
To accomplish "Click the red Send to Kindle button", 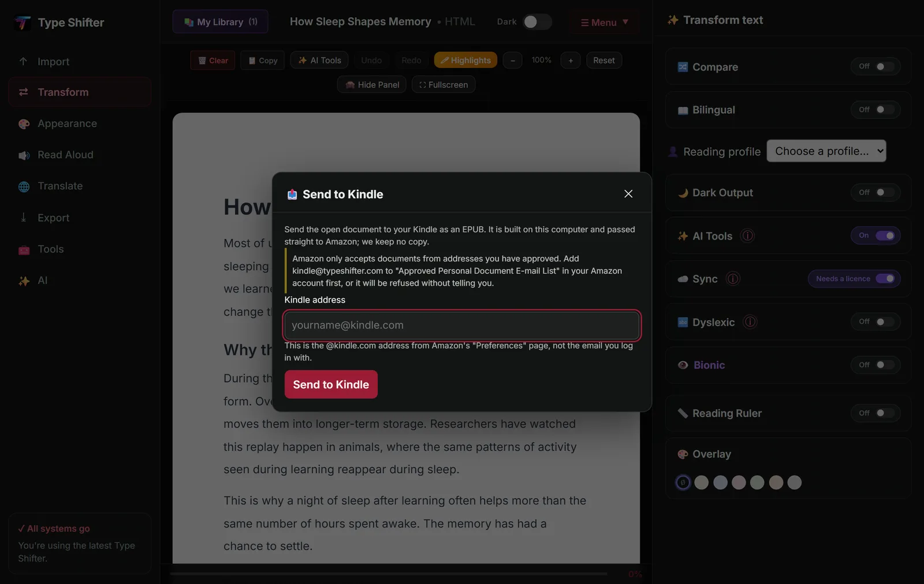I will [x=331, y=384].
